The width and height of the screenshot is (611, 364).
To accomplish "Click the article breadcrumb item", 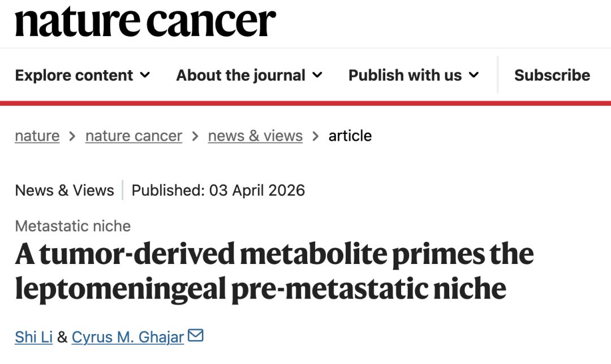I will [x=350, y=136].
